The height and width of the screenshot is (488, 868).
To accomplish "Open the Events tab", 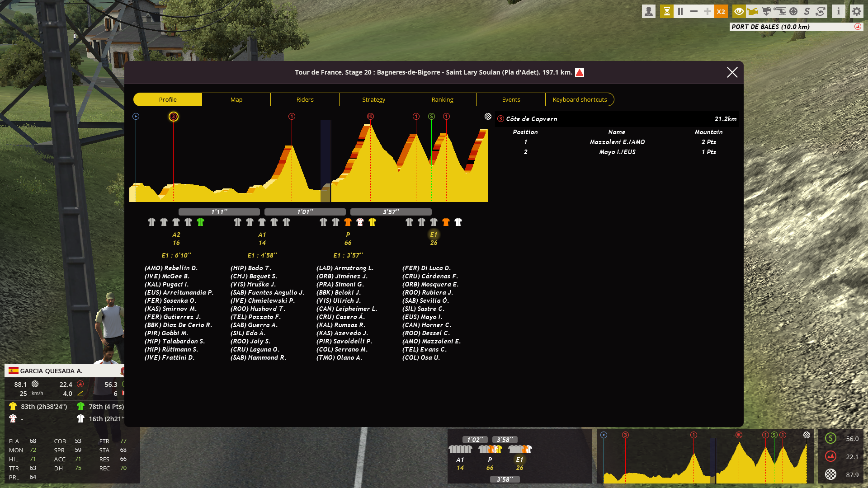I will coord(511,99).
